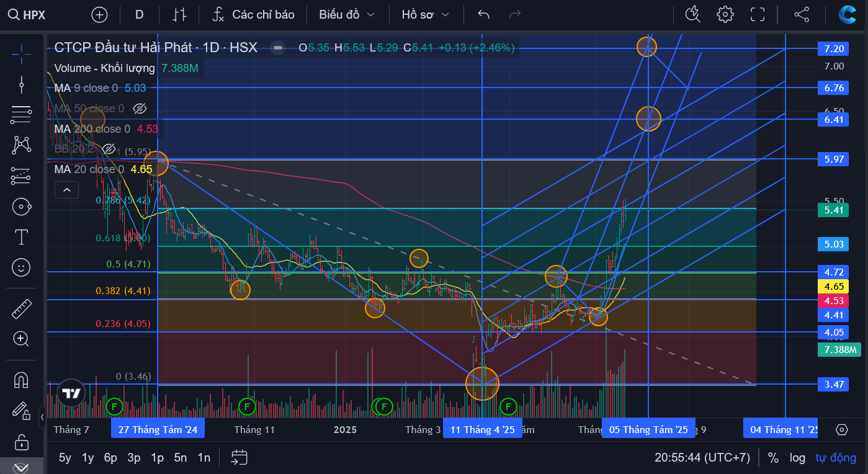Viewport: 868px width, 474px height.
Task: Expand the Hồ sơ dropdown
Action: (425, 15)
